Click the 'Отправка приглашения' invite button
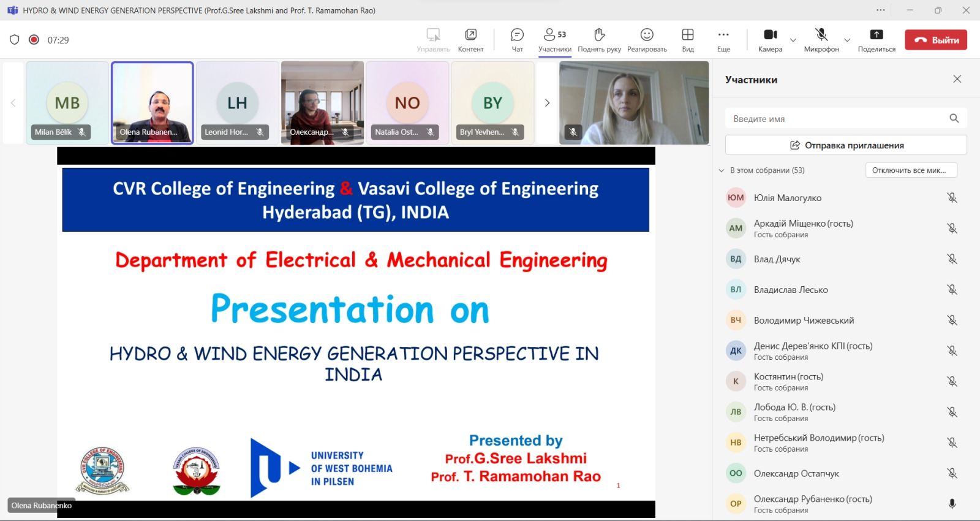 (846, 145)
